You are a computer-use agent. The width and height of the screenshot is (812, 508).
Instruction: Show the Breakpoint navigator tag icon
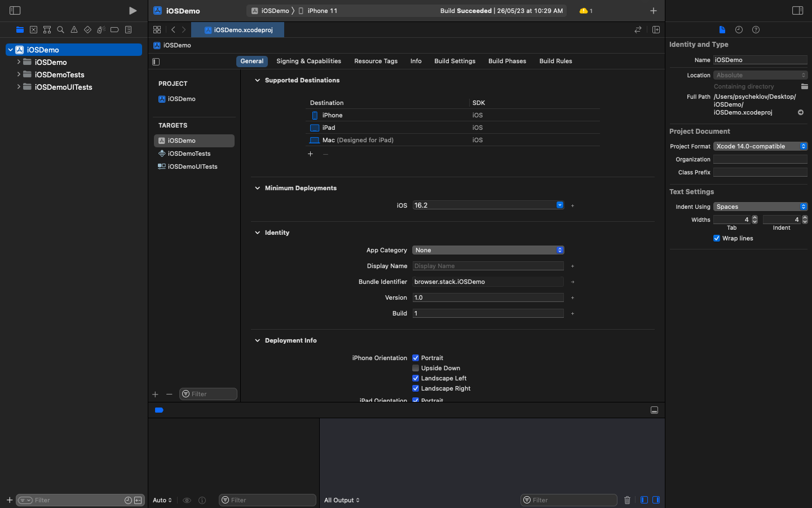114,29
